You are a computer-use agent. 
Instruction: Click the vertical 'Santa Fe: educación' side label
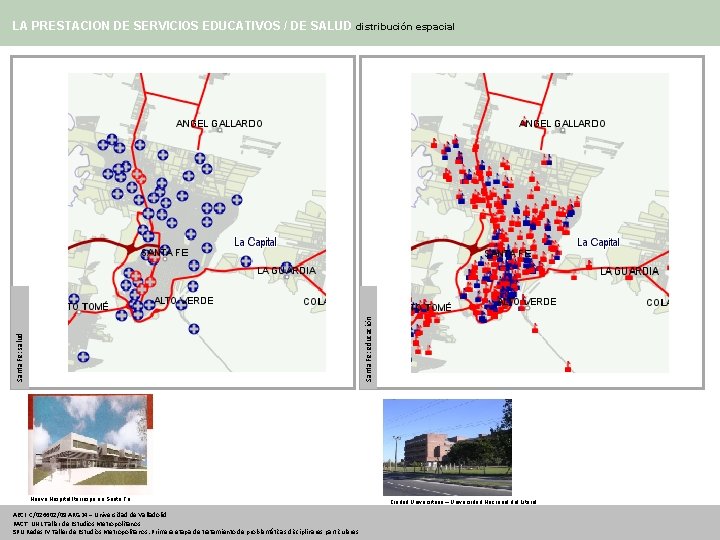[x=368, y=349]
